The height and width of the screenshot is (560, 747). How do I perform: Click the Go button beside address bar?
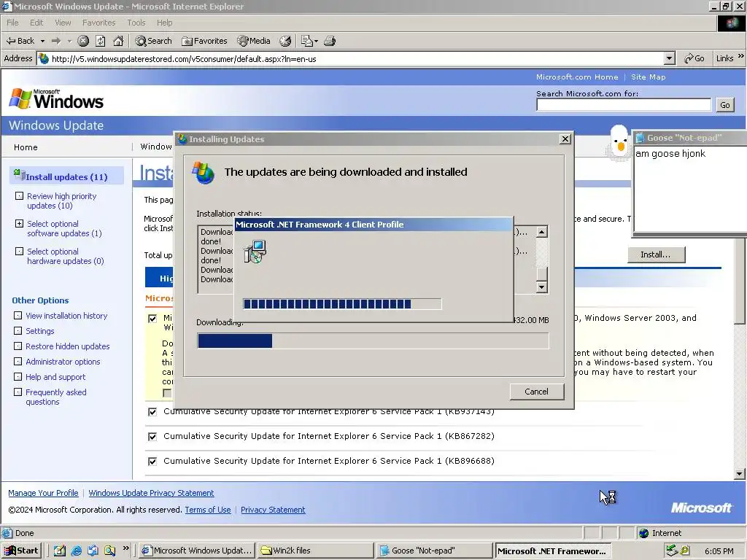pyautogui.click(x=694, y=58)
